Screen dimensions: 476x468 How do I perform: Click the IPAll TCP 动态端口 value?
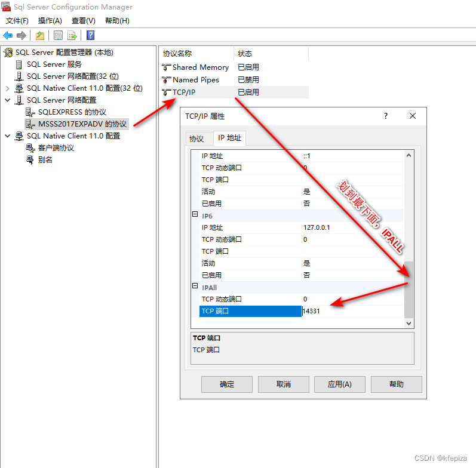coord(353,299)
